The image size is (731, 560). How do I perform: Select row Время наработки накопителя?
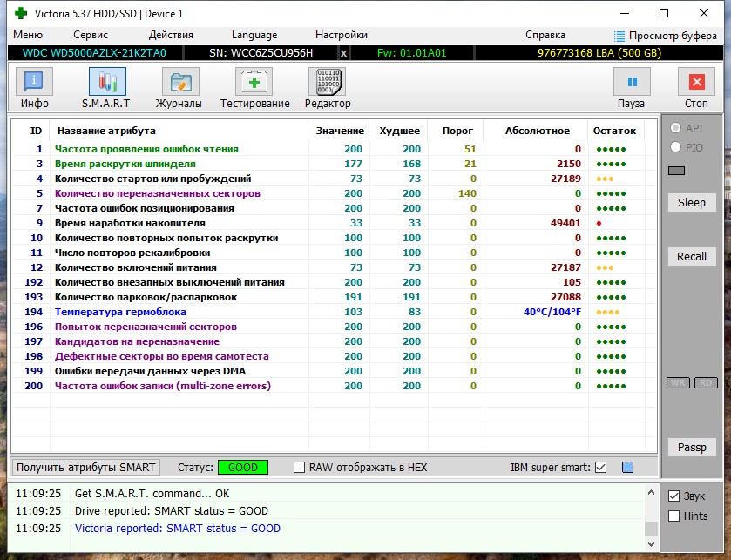[334, 223]
